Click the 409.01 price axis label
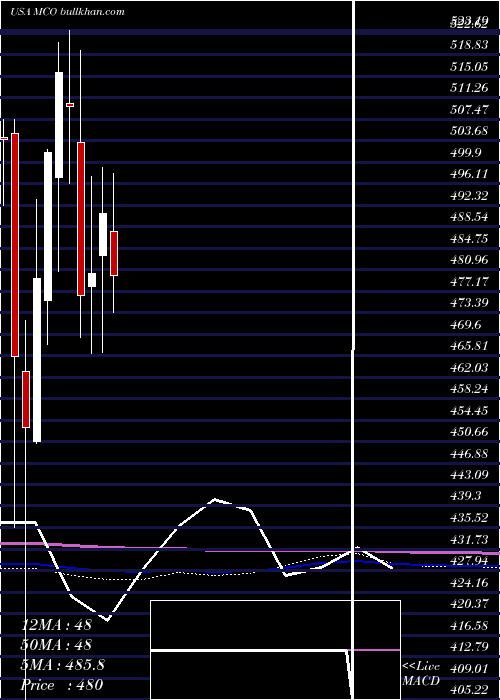 (469, 669)
